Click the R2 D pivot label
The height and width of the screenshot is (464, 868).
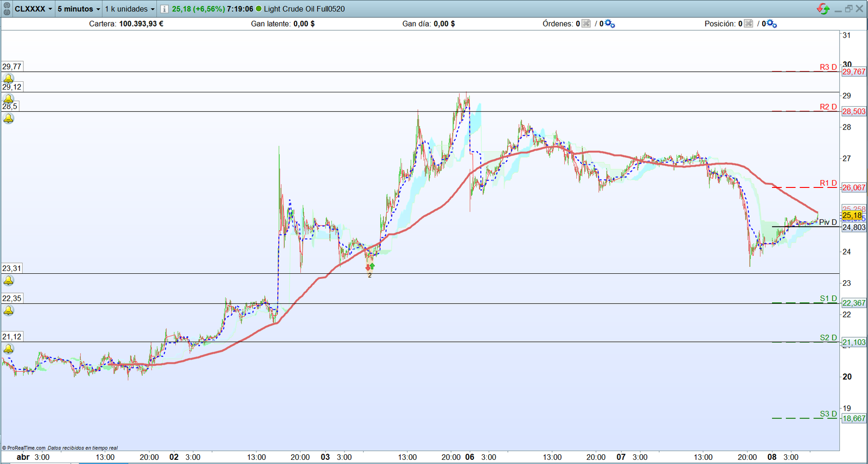[x=828, y=107]
